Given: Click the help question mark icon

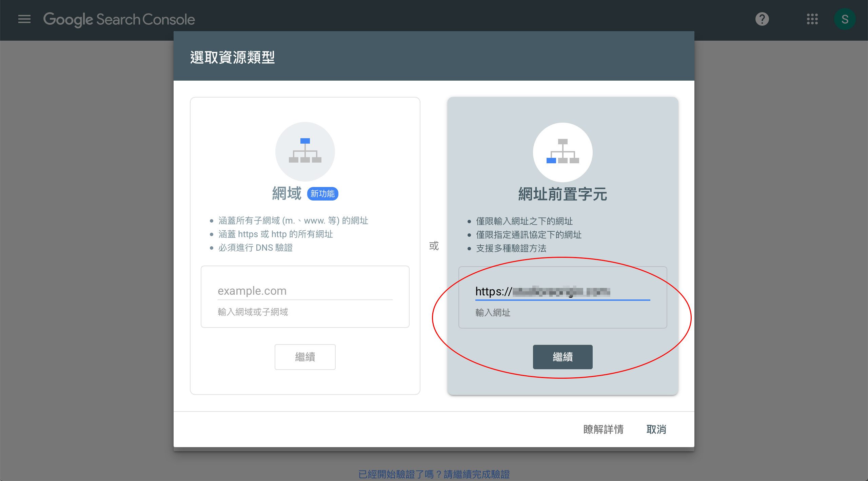Looking at the screenshot, I should [762, 19].
